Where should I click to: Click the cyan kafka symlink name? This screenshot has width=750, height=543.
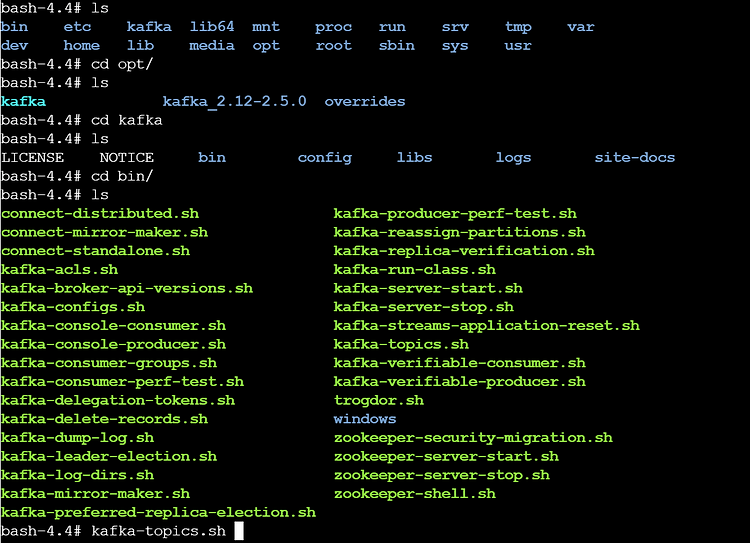[23, 101]
